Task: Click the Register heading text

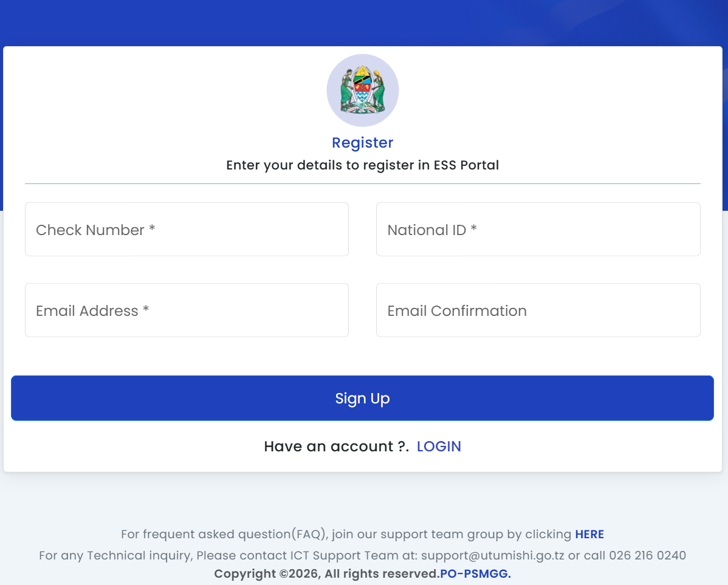Action: click(363, 143)
